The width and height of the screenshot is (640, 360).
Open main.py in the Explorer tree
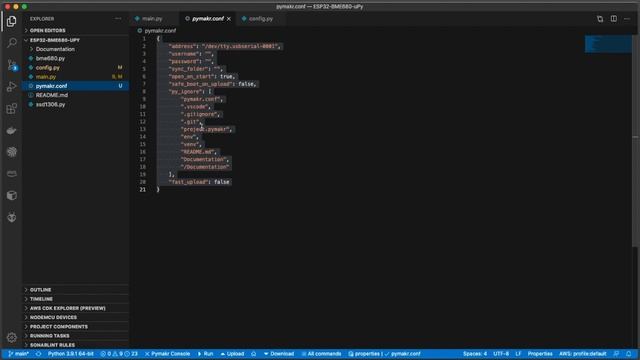[75, 77]
